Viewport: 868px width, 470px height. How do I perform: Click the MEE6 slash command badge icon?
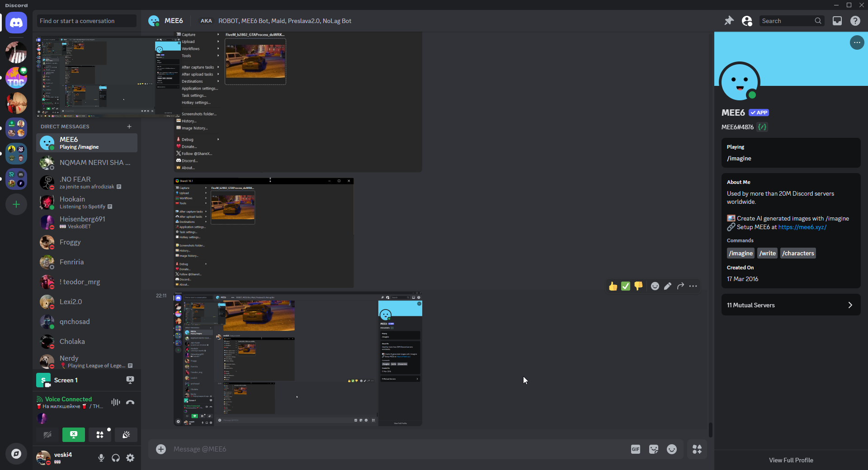(762, 127)
